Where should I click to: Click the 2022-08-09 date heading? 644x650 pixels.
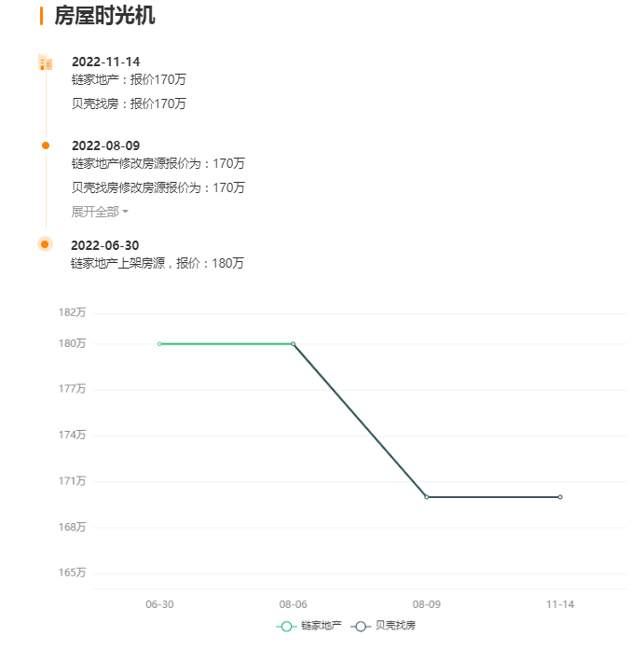106,145
